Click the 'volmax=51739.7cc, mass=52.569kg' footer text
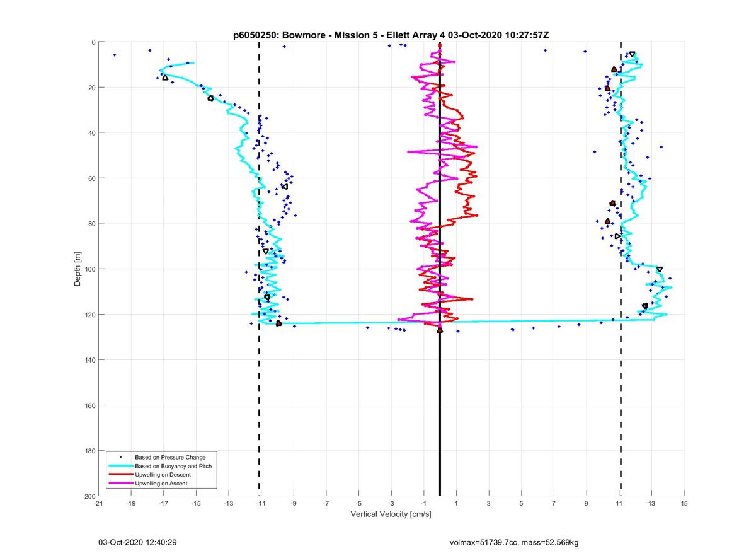Image resolution: width=756 pixels, height=558 pixels. [x=514, y=542]
